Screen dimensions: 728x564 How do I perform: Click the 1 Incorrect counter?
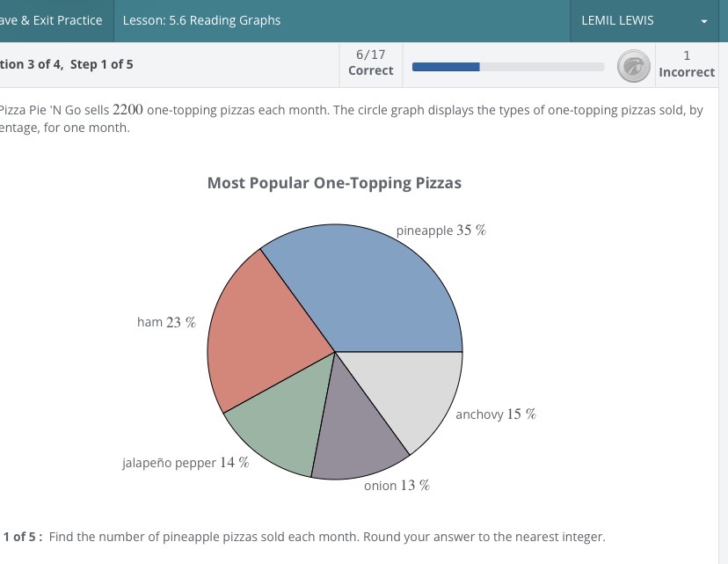click(687, 61)
